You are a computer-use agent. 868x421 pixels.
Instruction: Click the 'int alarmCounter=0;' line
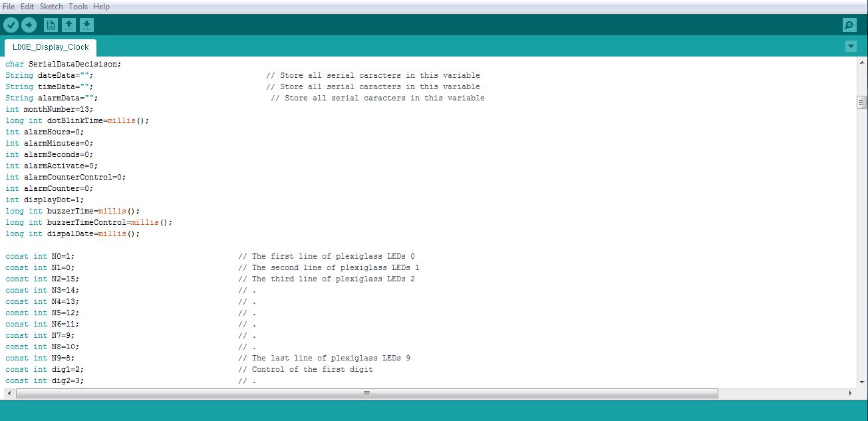click(x=49, y=189)
